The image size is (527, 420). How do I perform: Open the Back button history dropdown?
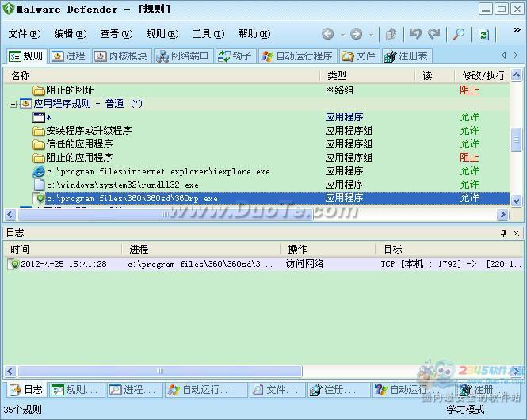(x=342, y=35)
